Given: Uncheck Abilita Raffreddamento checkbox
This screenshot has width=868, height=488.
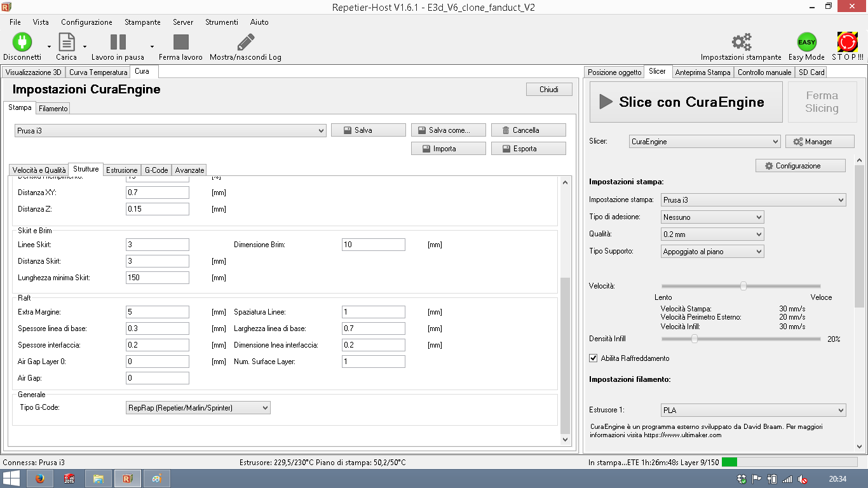Looking at the screenshot, I should (x=593, y=358).
